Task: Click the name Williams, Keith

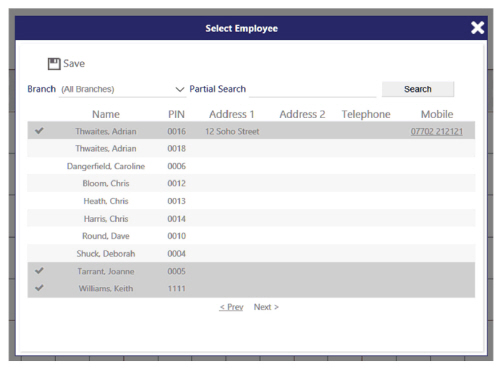Action: click(106, 289)
